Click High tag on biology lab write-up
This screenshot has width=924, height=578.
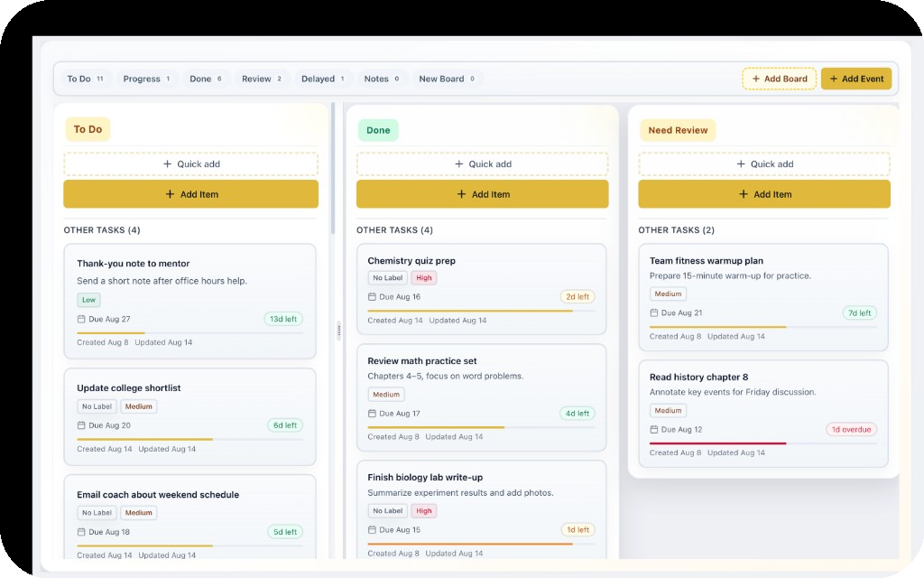[x=424, y=511]
